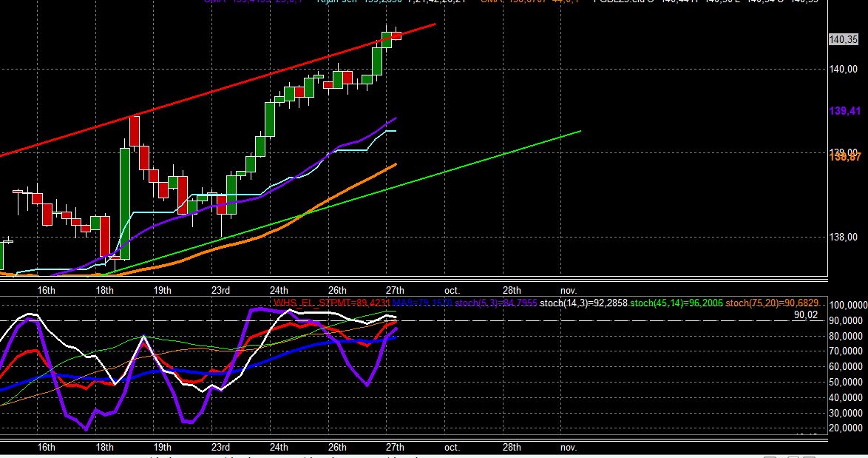
Task: Click 23rd on the price chart date axis
Action: pyautogui.click(x=220, y=290)
